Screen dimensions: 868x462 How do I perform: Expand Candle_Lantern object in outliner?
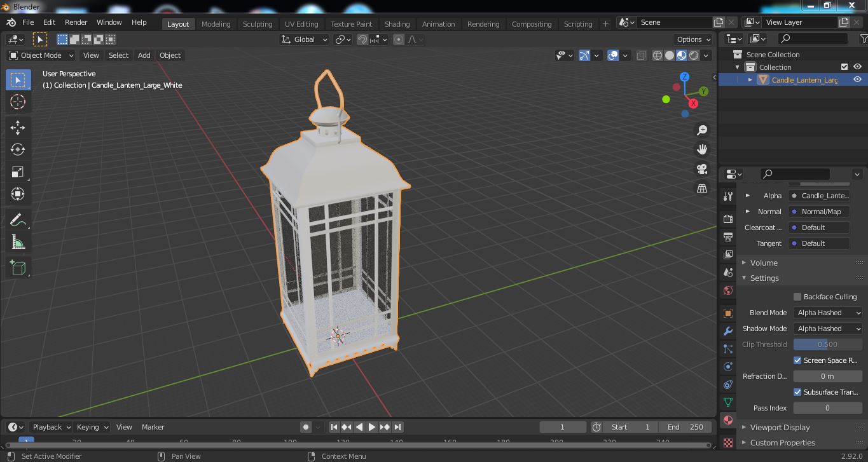pyautogui.click(x=750, y=79)
